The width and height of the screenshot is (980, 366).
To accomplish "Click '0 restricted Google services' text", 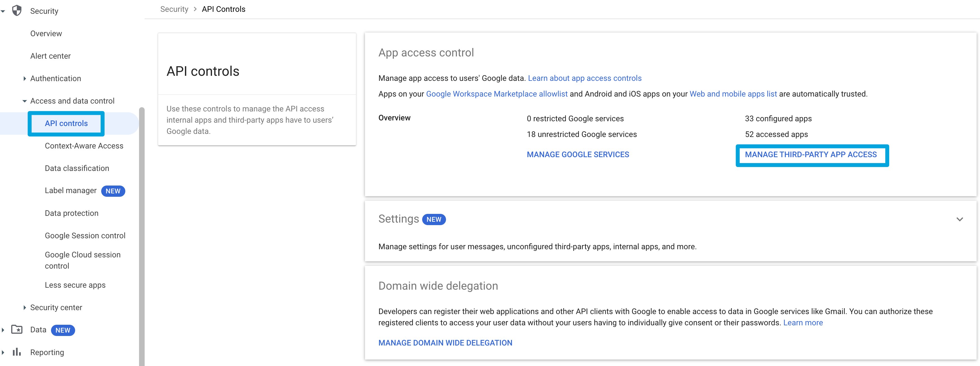I will 575,118.
